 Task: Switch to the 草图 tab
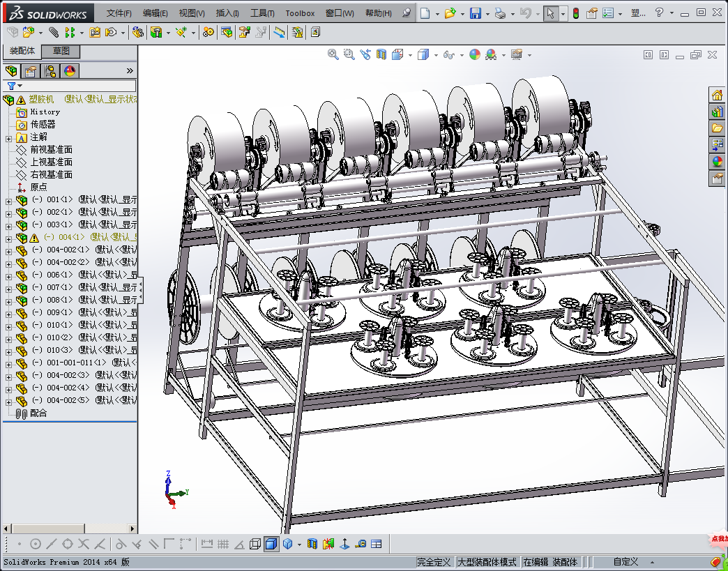(x=61, y=52)
